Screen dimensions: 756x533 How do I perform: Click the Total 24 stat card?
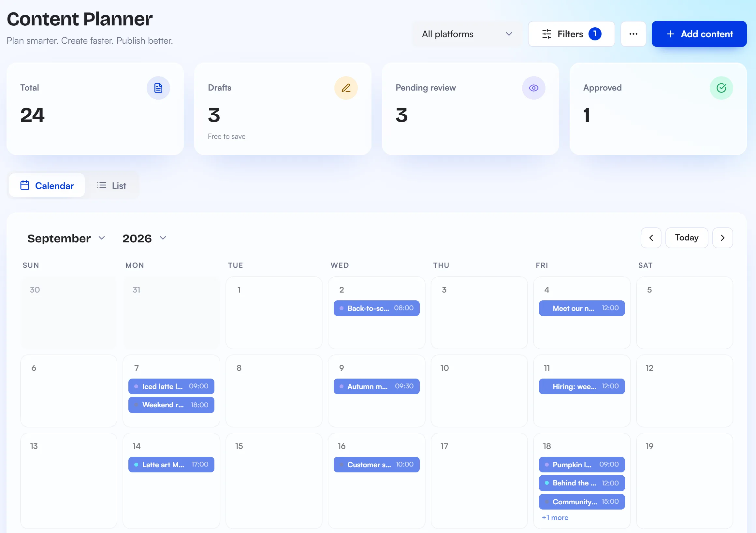pyautogui.click(x=95, y=109)
